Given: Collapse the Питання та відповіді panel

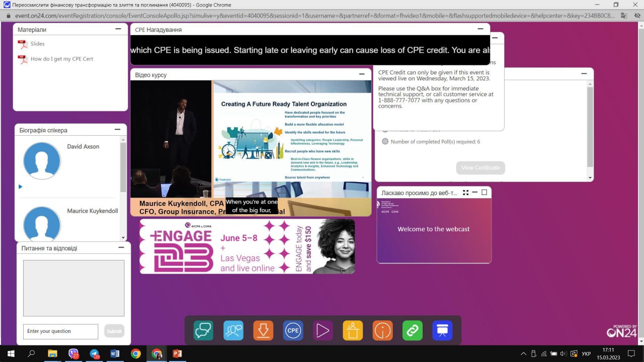Looking at the screenshot, I should (121, 248).
